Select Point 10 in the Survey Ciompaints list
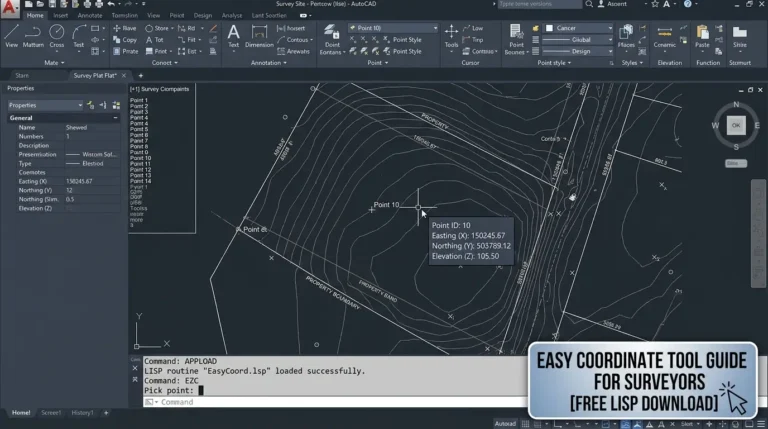The image size is (768, 429). coord(141,158)
